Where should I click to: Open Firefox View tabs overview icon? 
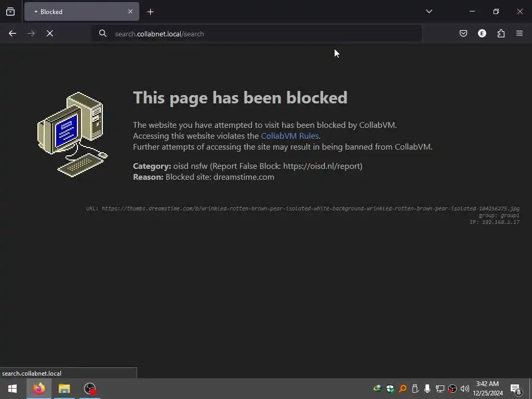pyautogui.click(x=10, y=11)
